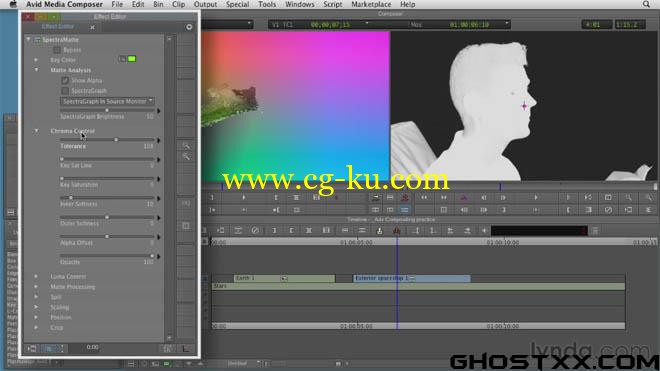Click the Play button in Composer toolbar
The image size is (660, 371).
[536, 198]
